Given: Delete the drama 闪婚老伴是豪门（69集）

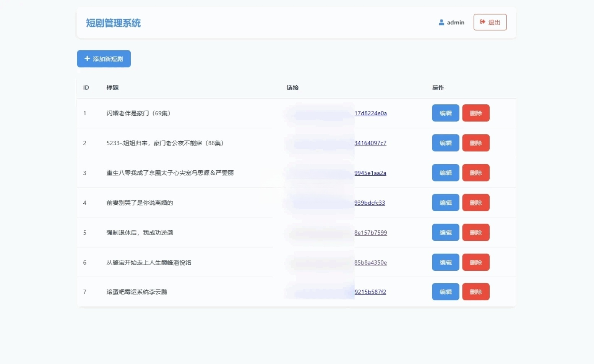Looking at the screenshot, I should click(x=476, y=113).
